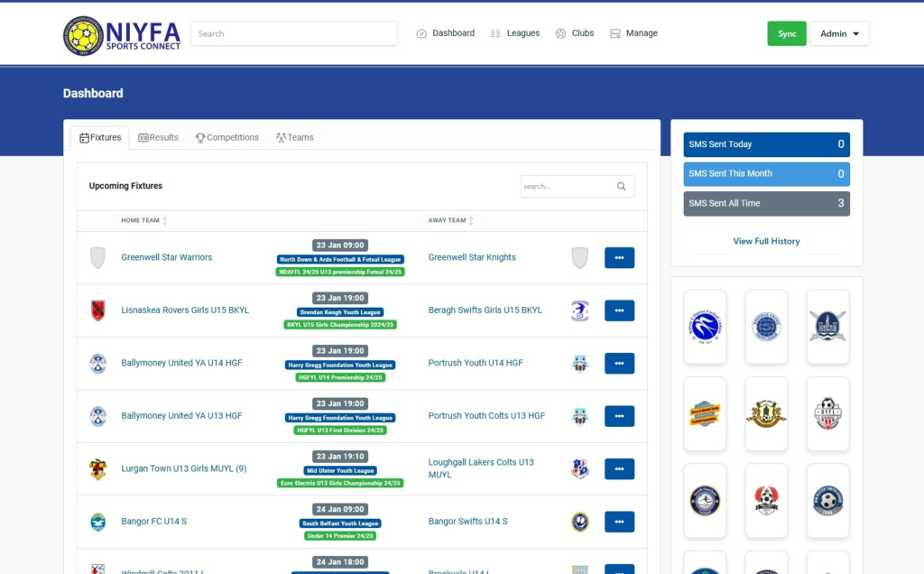The image size is (924, 574).
Task: Switch to the Teams tab
Action: [x=295, y=137]
